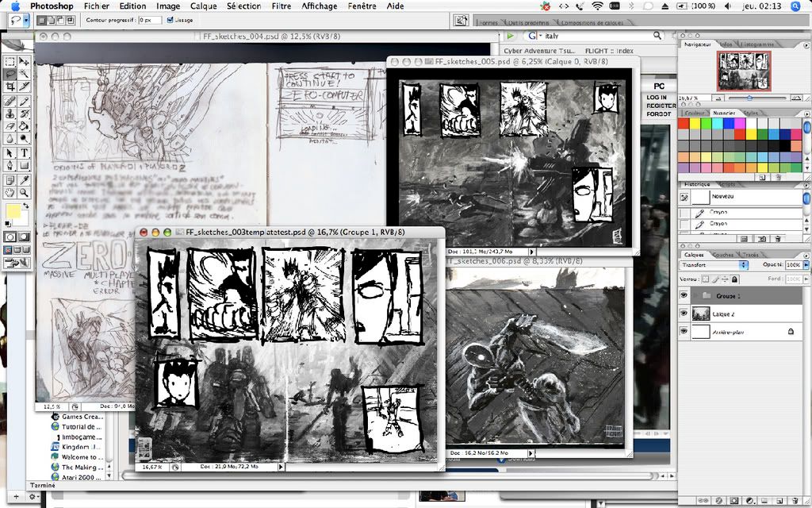Toggle lock all in Verrou options
812x508 pixels.
pos(734,279)
